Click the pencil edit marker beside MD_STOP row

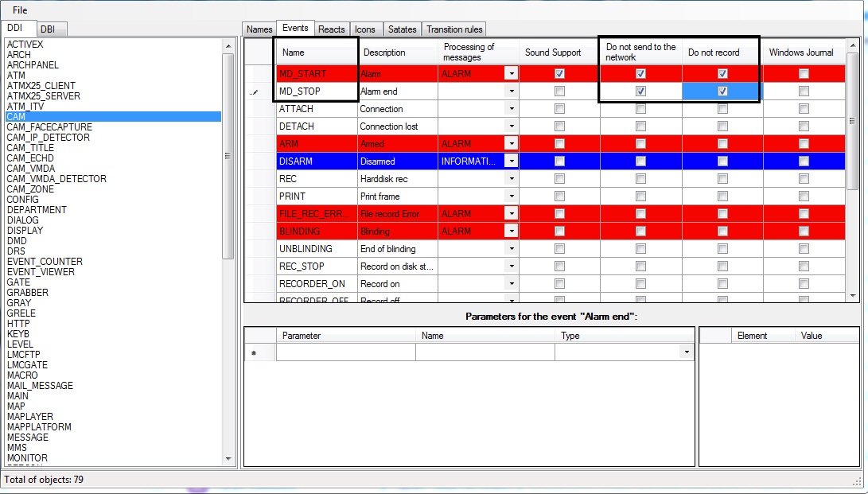(255, 92)
